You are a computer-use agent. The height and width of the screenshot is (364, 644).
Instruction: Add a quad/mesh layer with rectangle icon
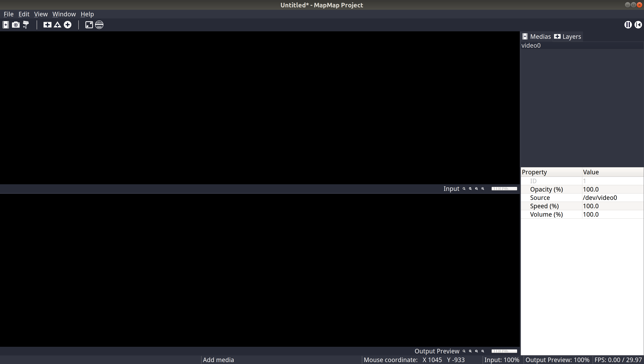pos(47,25)
